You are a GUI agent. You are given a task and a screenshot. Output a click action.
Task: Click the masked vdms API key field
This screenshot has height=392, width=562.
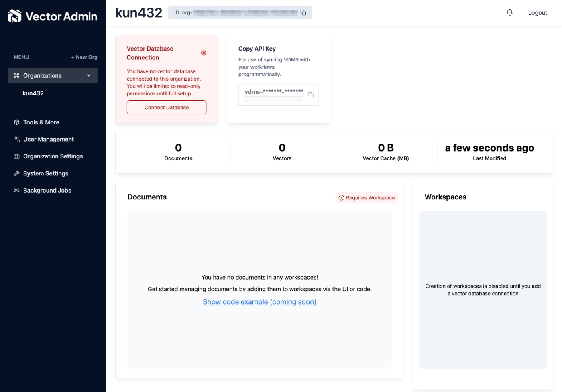point(278,95)
